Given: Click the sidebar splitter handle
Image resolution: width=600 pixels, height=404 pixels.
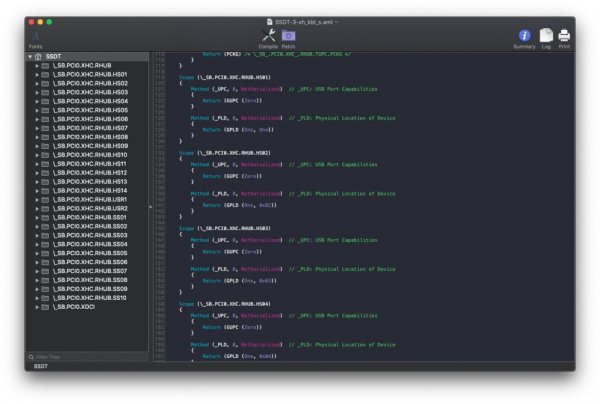Looking at the screenshot, I should (x=150, y=207).
